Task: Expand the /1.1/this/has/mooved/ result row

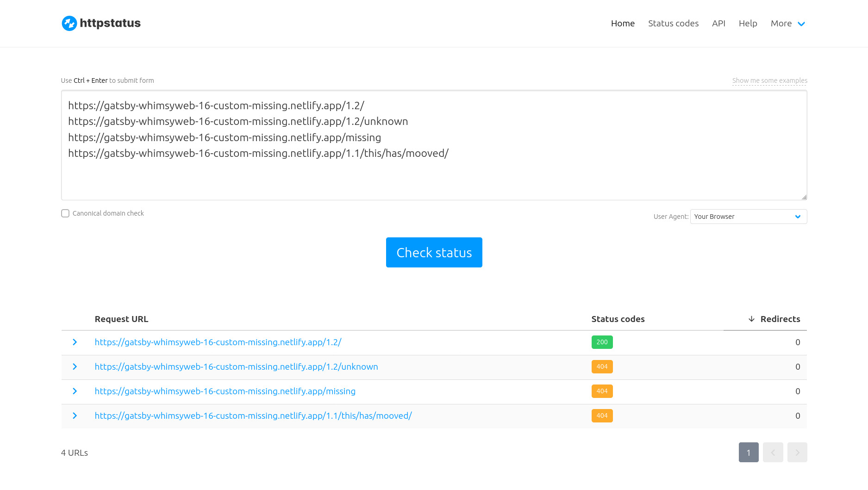Action: (75, 416)
